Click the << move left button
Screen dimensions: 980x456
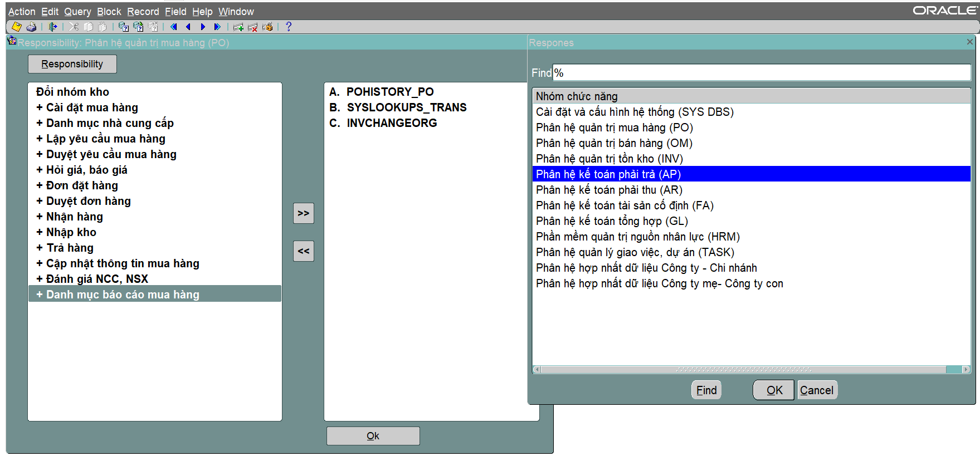(304, 251)
